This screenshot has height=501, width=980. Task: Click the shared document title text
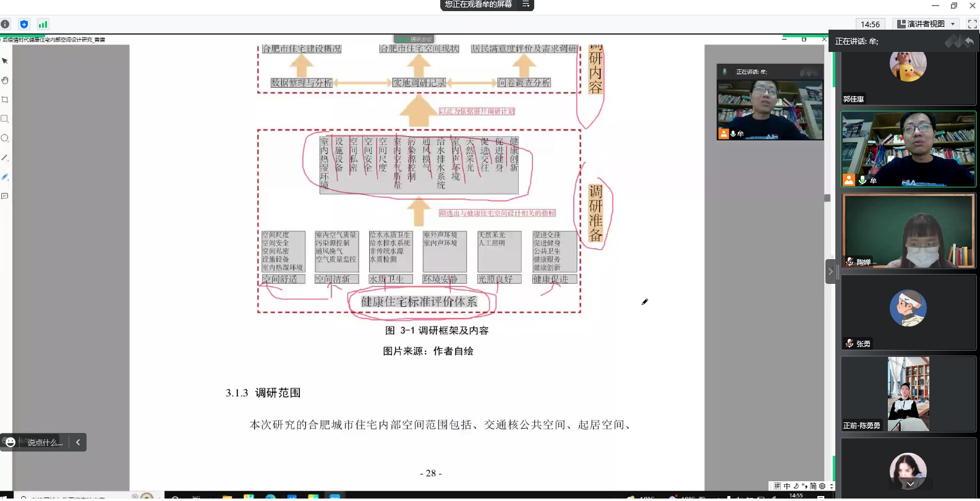(54, 40)
